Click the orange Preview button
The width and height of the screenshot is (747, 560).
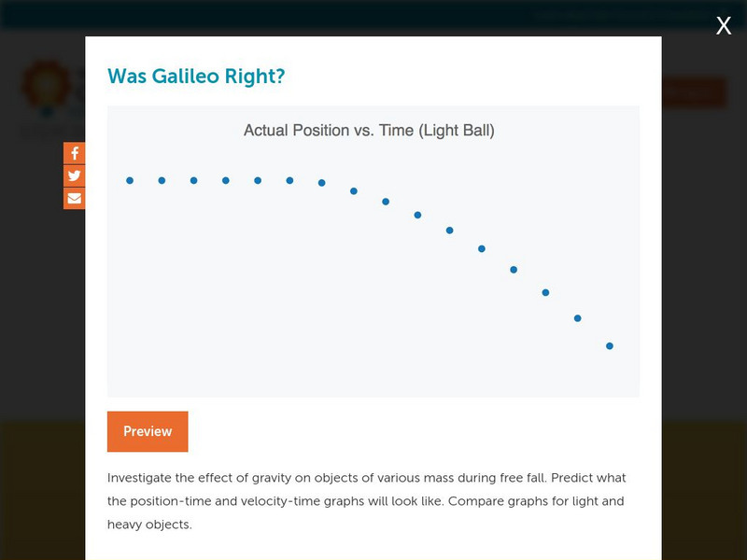(148, 431)
